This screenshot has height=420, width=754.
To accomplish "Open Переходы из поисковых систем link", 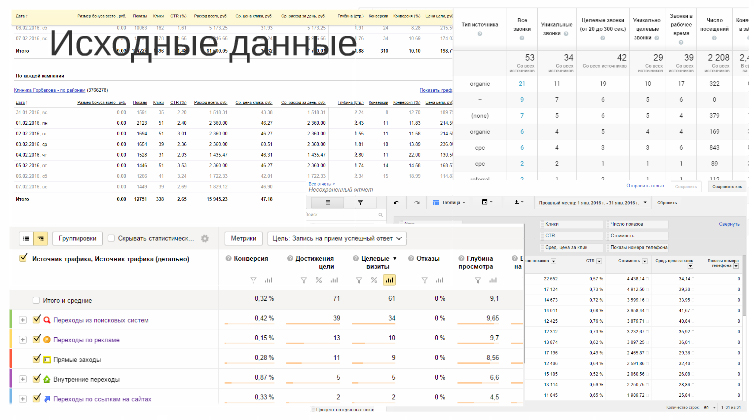I will point(101,320).
